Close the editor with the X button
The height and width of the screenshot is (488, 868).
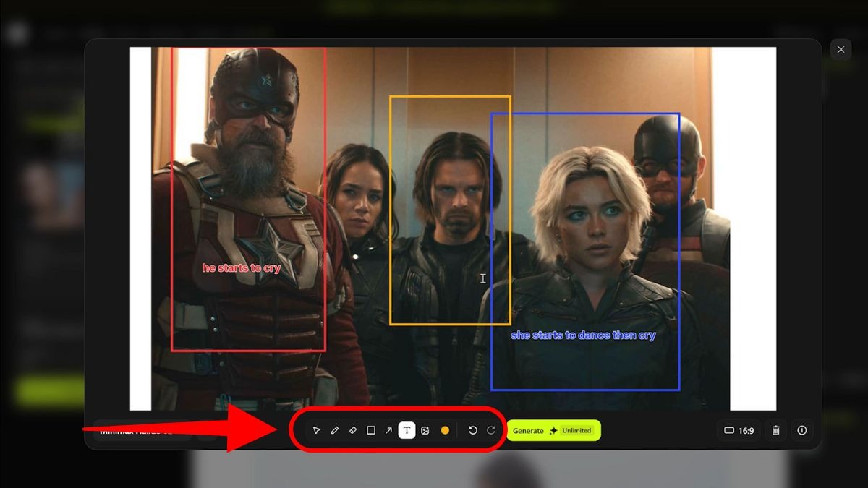(841, 49)
